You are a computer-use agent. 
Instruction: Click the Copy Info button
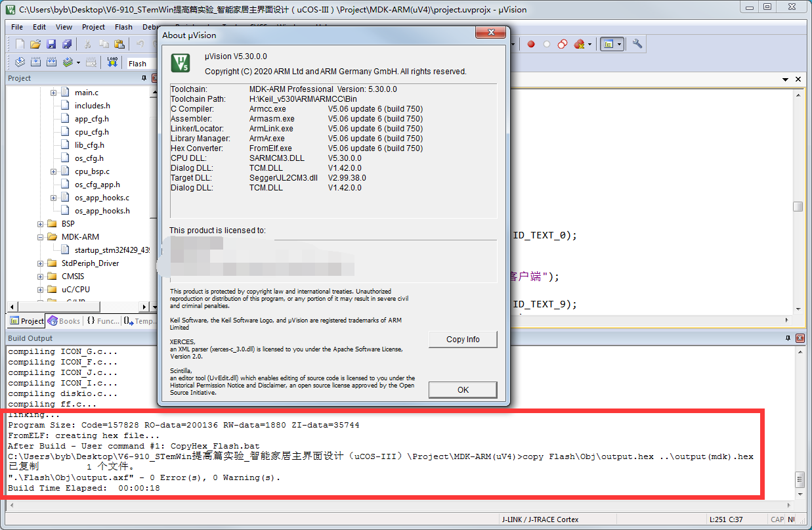[x=463, y=340]
